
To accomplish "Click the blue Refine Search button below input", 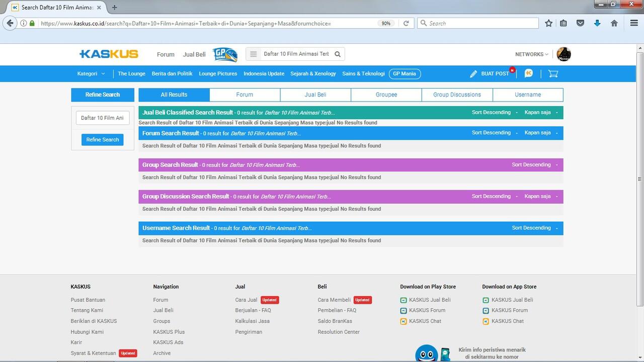I will point(103,140).
